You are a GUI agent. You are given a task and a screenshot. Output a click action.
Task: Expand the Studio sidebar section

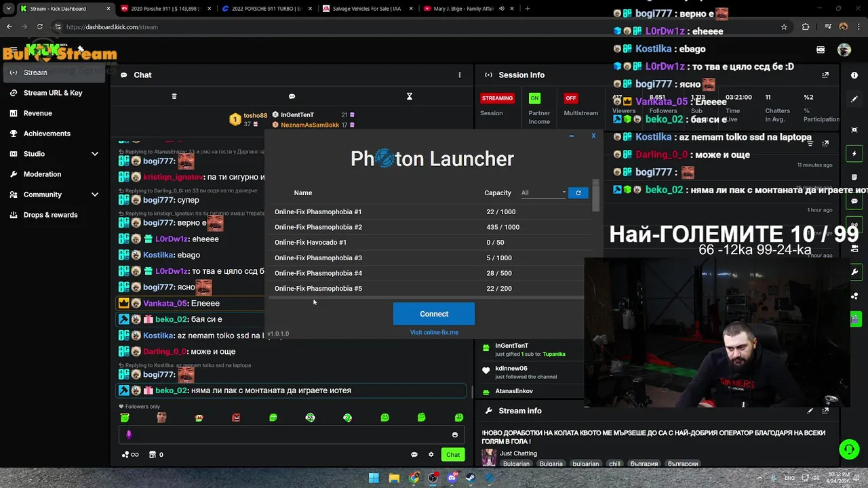click(54, 154)
